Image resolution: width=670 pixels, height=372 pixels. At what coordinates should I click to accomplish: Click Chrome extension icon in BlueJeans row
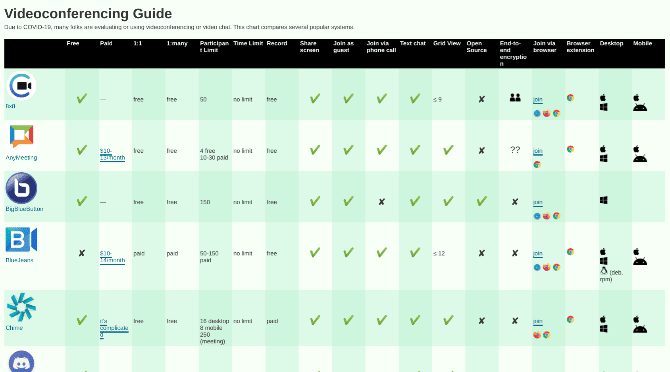coord(570,252)
